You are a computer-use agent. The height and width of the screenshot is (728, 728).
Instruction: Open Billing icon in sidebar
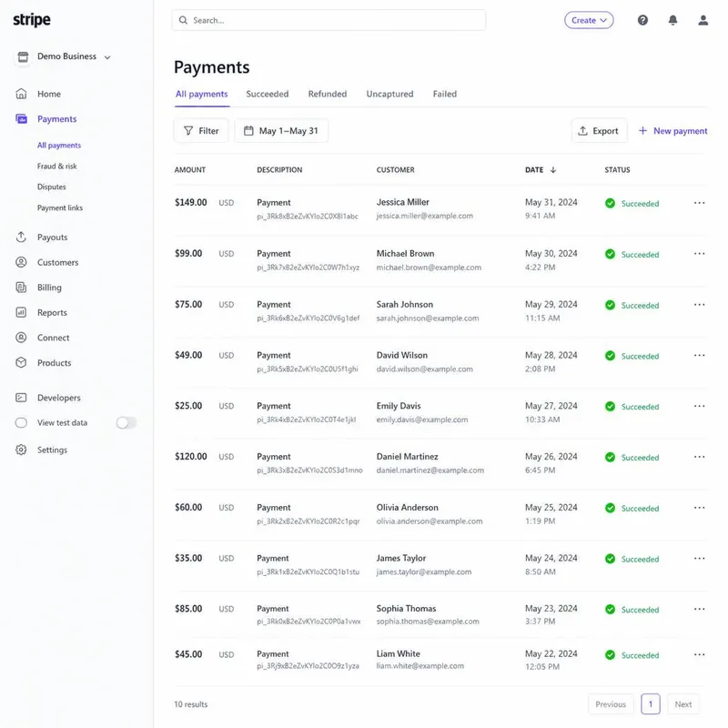click(21, 288)
